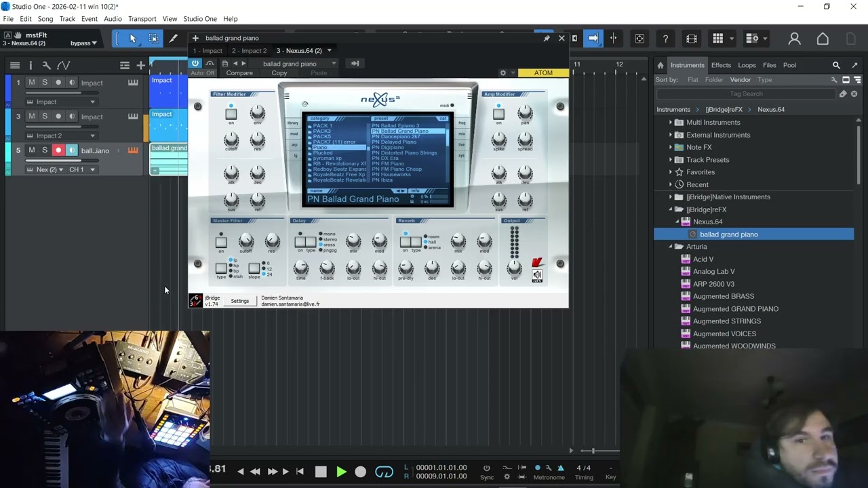Image resolution: width=868 pixels, height=488 pixels.
Task: Open CH 1 channel dropdown
Action: (82, 169)
